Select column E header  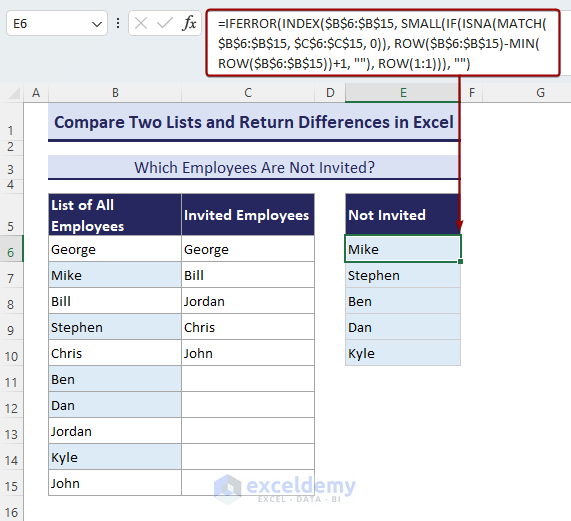403,93
